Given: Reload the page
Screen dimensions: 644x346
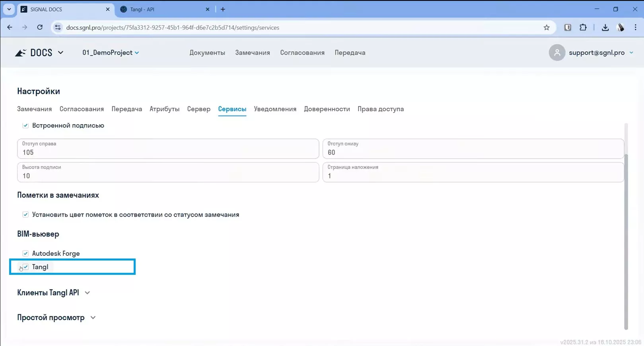Looking at the screenshot, I should (40, 27).
